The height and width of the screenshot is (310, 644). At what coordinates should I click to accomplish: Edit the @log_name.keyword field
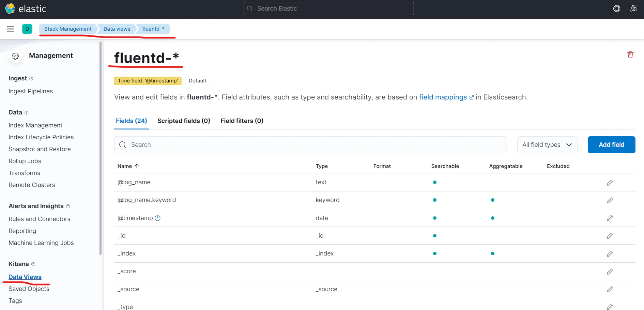[x=610, y=200]
